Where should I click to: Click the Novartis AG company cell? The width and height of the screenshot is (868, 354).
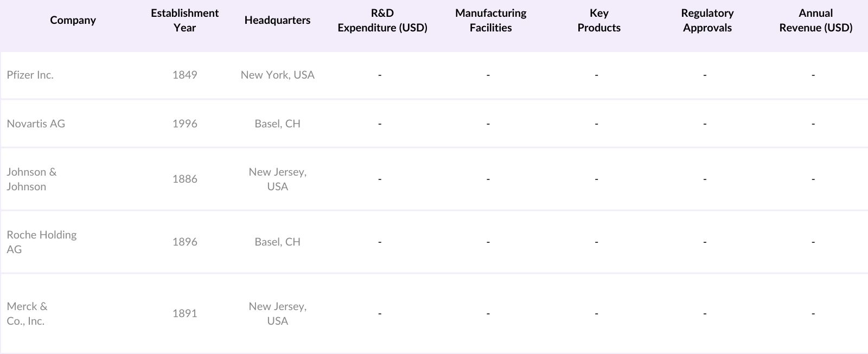click(36, 124)
